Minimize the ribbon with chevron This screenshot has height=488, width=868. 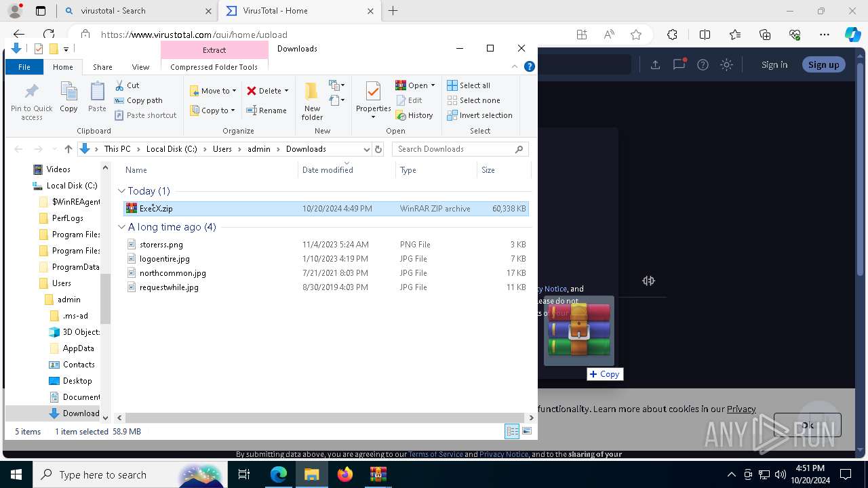pos(515,66)
